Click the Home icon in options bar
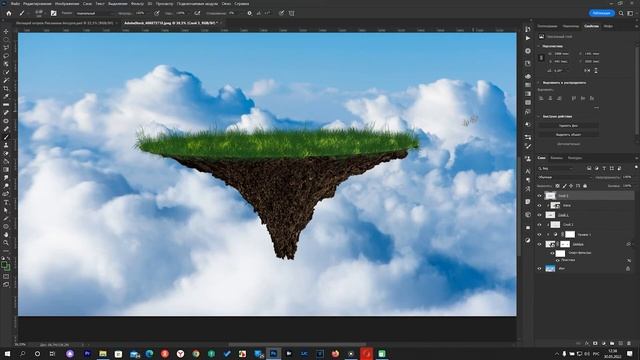 (9, 13)
